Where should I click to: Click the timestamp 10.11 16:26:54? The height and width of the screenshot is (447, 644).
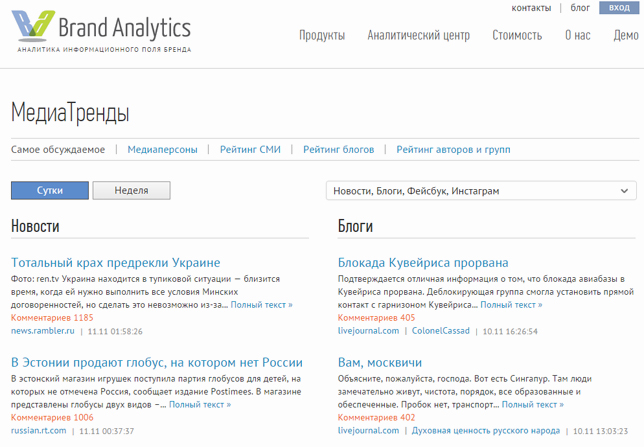(x=510, y=332)
